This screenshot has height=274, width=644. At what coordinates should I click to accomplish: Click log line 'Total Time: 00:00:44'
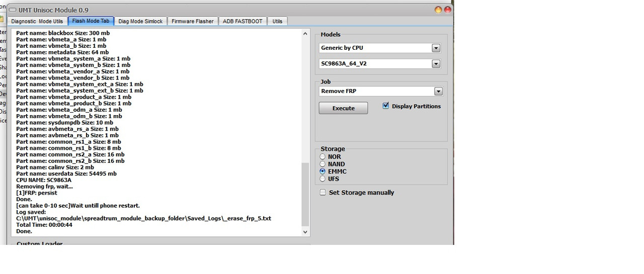[x=44, y=225]
